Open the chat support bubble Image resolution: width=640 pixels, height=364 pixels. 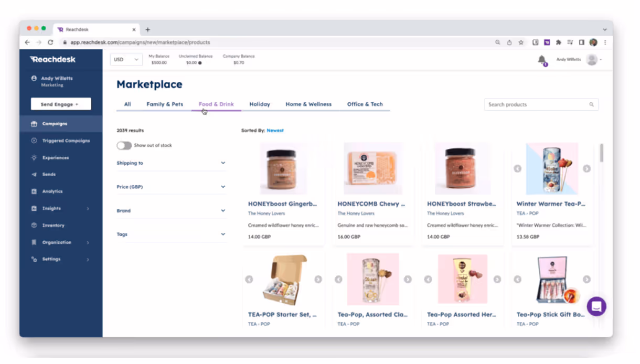coord(596,306)
